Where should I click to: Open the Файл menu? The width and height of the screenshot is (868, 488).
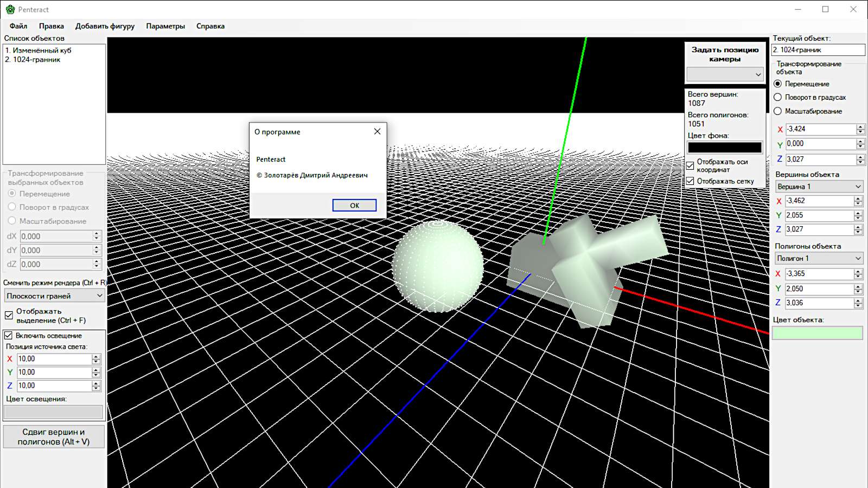[18, 26]
